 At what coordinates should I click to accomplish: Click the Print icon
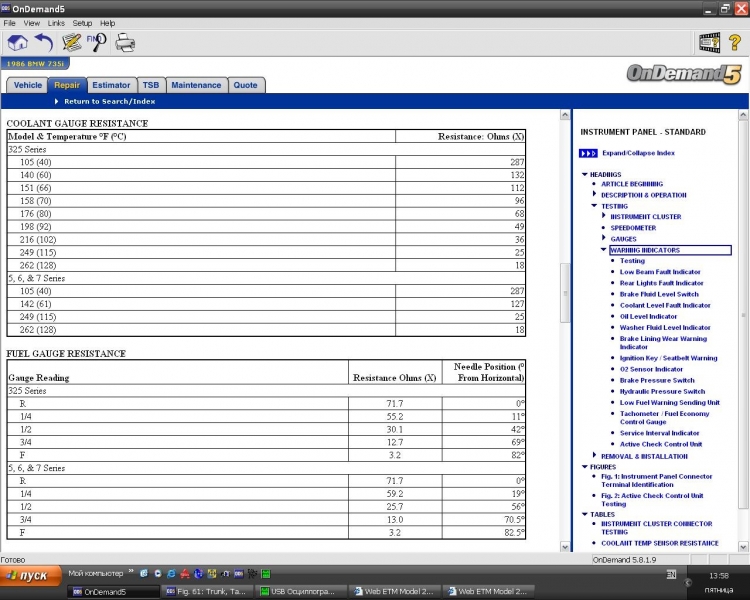125,42
